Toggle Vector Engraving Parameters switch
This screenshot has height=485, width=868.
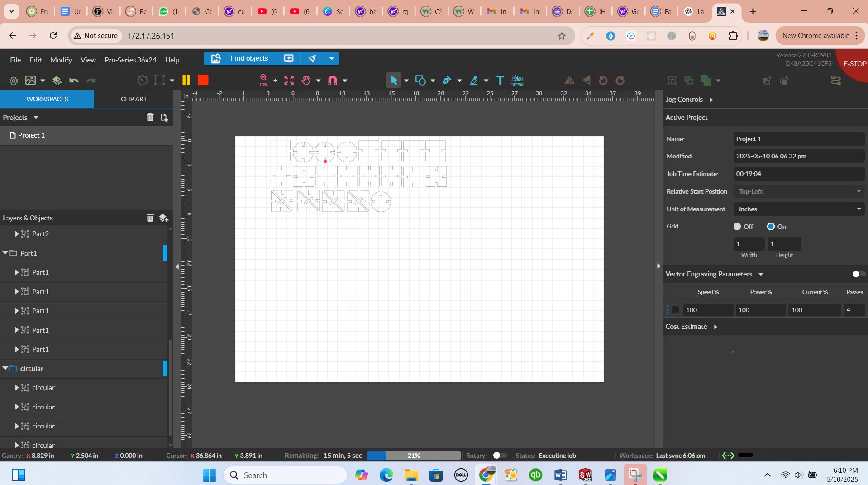click(858, 274)
